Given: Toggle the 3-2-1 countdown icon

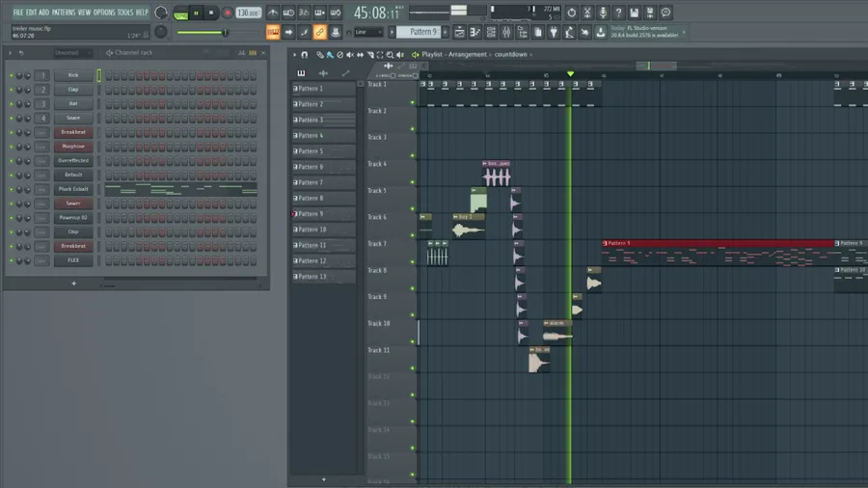Looking at the screenshot, I should click(x=304, y=13).
